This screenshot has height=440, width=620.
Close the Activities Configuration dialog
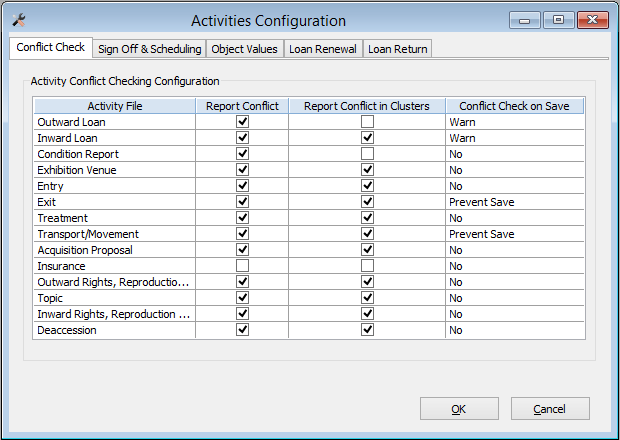[592, 20]
